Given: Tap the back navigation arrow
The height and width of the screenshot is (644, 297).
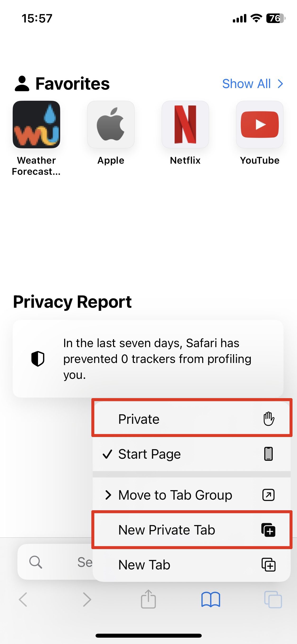Looking at the screenshot, I should [x=23, y=600].
